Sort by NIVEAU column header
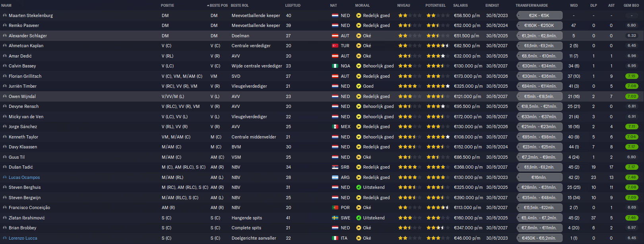 404,6
